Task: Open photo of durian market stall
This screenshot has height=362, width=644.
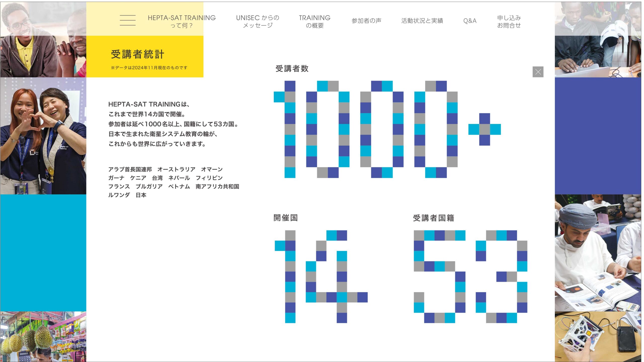Action: click(x=43, y=337)
